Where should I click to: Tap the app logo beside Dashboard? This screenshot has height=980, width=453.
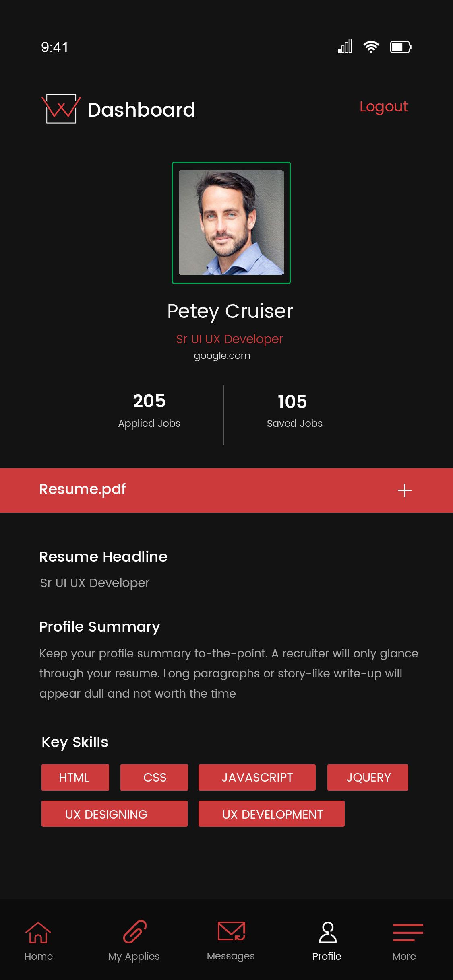click(61, 109)
